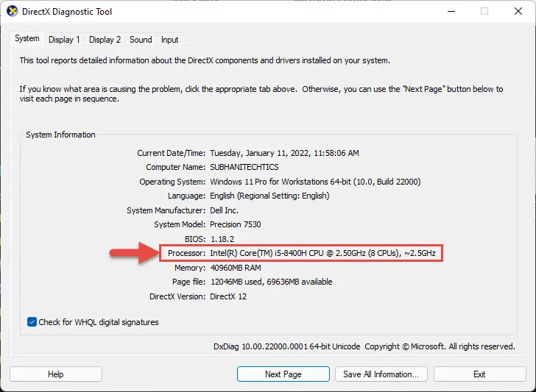The height and width of the screenshot is (392, 536).
Task: Click the English language value
Action: coord(269,196)
